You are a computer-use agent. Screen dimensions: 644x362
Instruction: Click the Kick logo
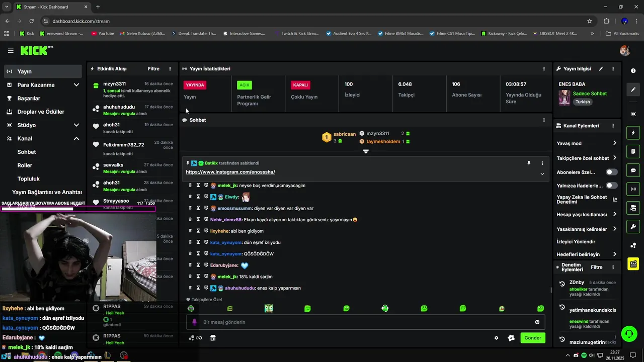pyautogui.click(x=36, y=50)
